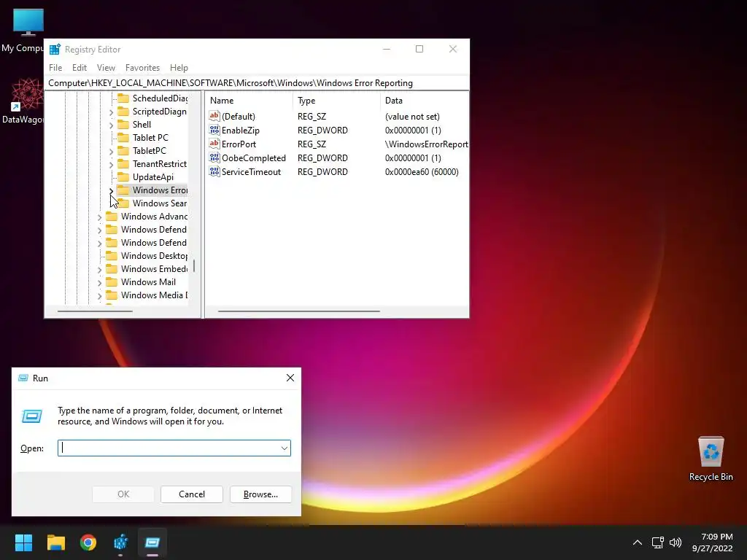Expand the Windows Embed tree key
This screenshot has width=747, height=560.
tap(99, 269)
